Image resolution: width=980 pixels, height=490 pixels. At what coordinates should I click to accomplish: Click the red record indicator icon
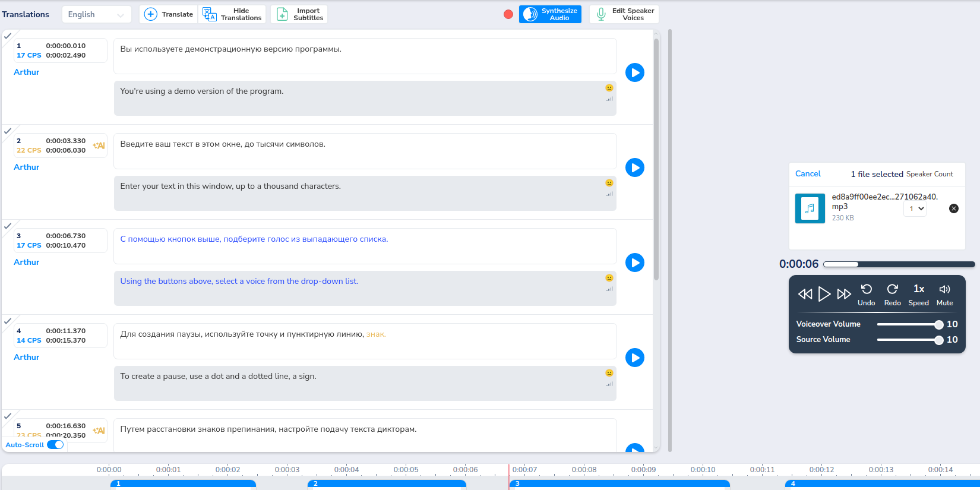click(508, 14)
